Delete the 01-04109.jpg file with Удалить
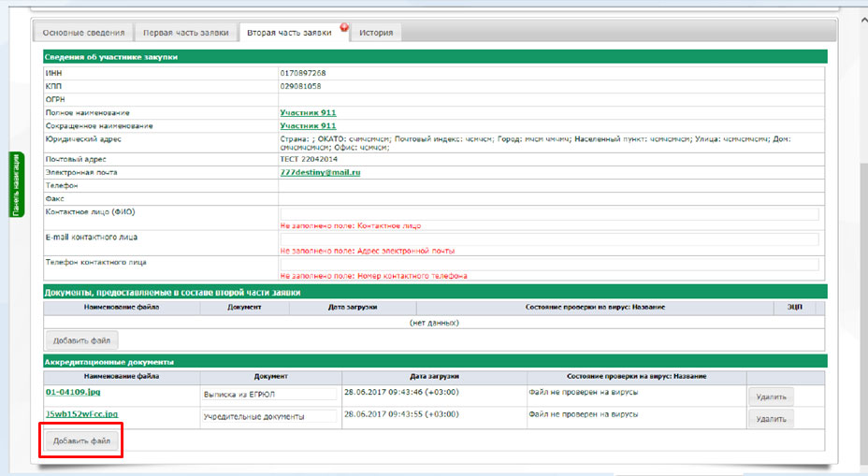Screen dimensions: 868x476 pyautogui.click(x=771, y=397)
